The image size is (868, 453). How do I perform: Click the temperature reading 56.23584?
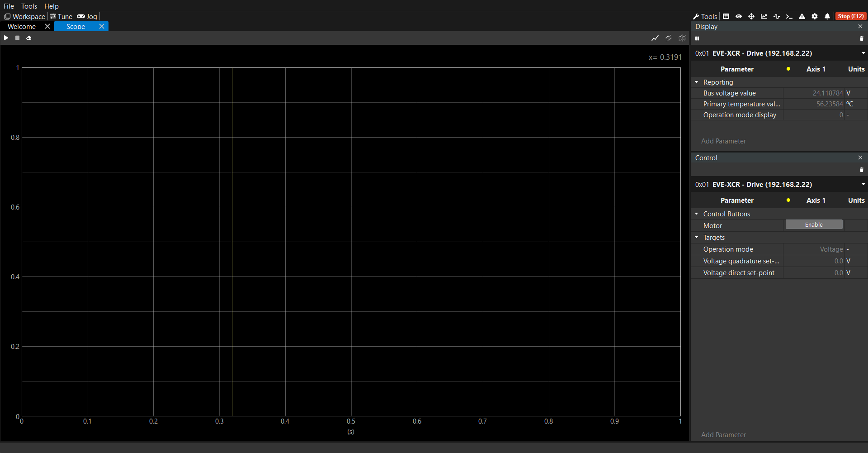(830, 104)
